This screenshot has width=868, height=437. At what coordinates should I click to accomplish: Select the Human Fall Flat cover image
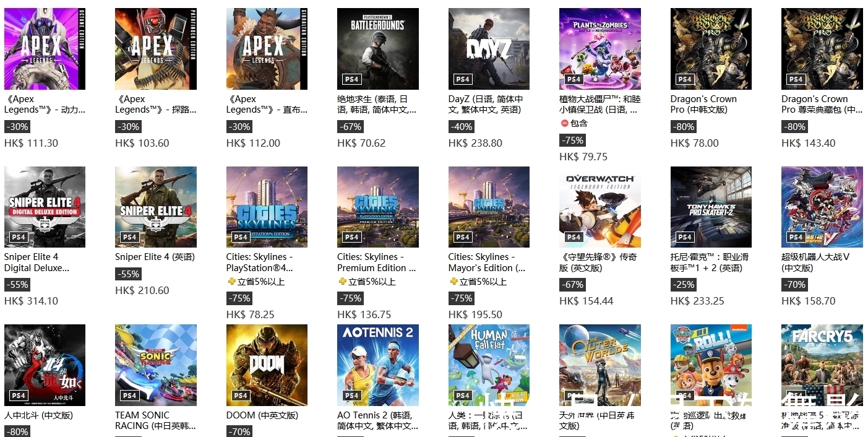489,365
